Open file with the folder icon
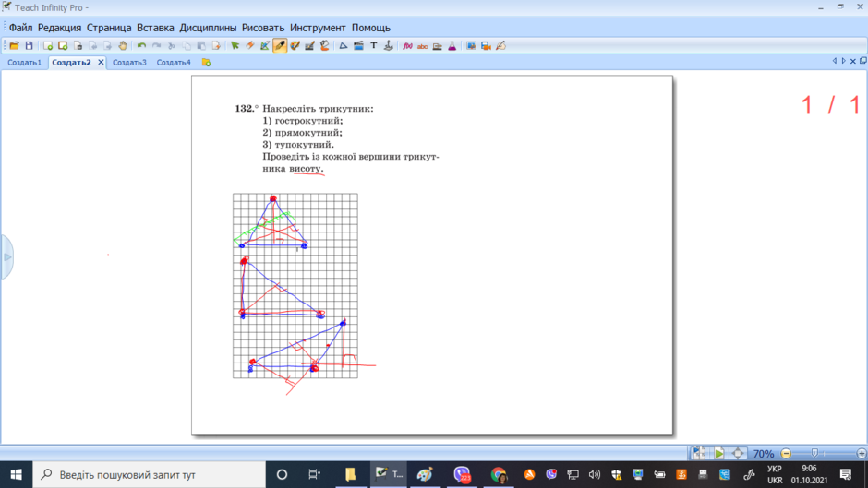This screenshot has height=488, width=868. point(14,46)
